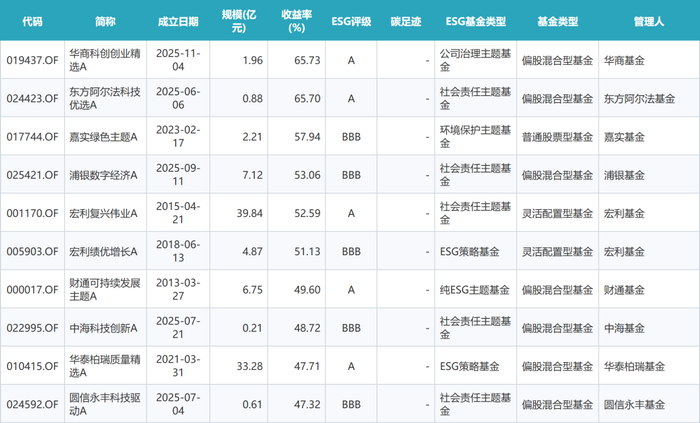Click manager 圆信永丰基金
Image resolution: width=700 pixels, height=423 pixels.
click(x=634, y=405)
